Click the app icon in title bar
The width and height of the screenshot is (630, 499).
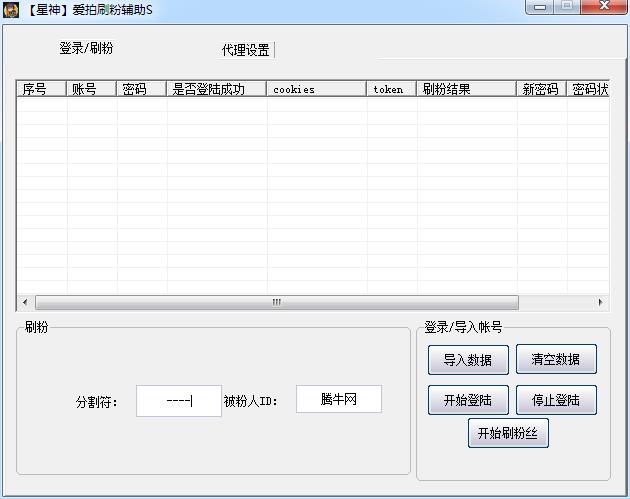[x=11, y=10]
